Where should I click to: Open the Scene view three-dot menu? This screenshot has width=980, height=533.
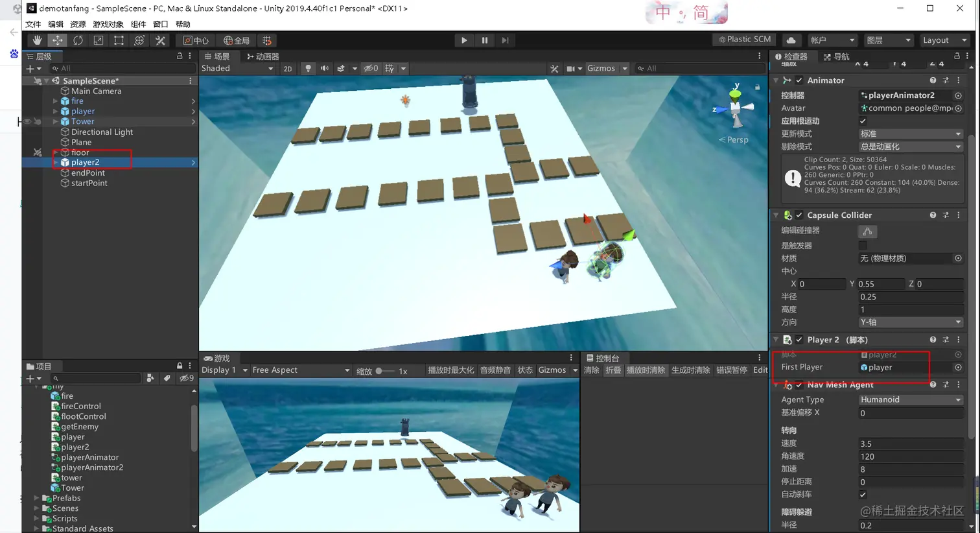(760, 56)
